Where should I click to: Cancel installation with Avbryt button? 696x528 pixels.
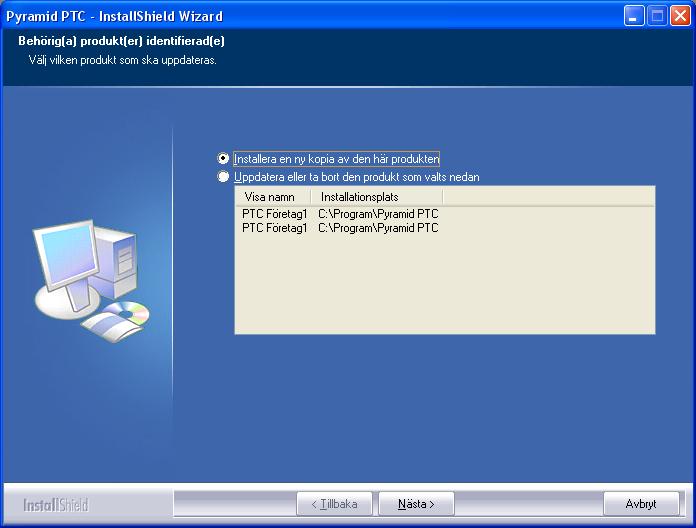click(641, 504)
